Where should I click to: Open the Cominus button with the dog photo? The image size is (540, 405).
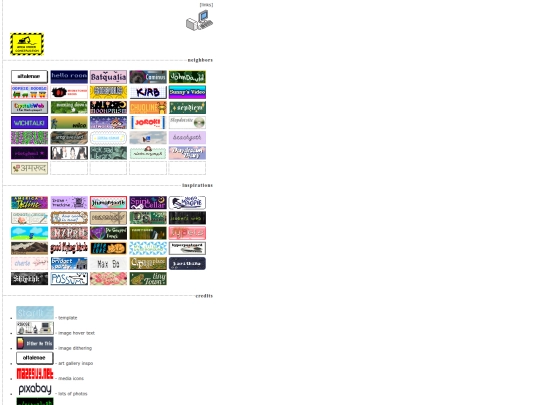(x=148, y=77)
